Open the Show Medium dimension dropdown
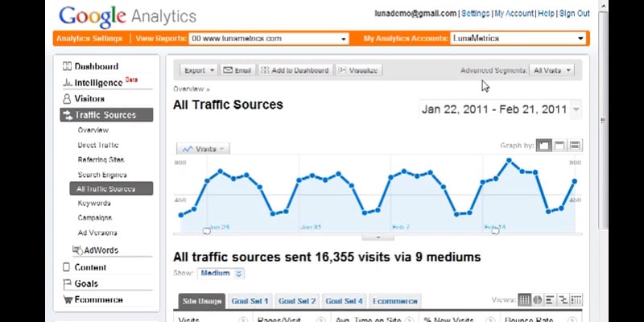The height and width of the screenshot is (322, 644). (x=221, y=274)
